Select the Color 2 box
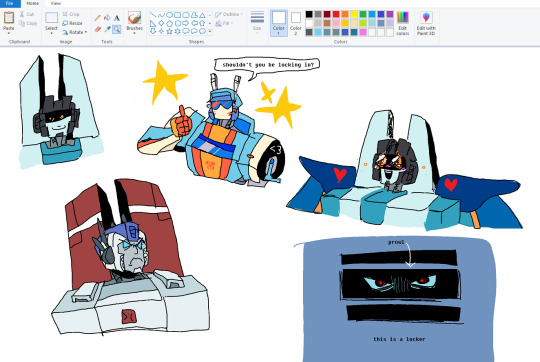This screenshot has width=540, height=362. pyautogui.click(x=296, y=23)
